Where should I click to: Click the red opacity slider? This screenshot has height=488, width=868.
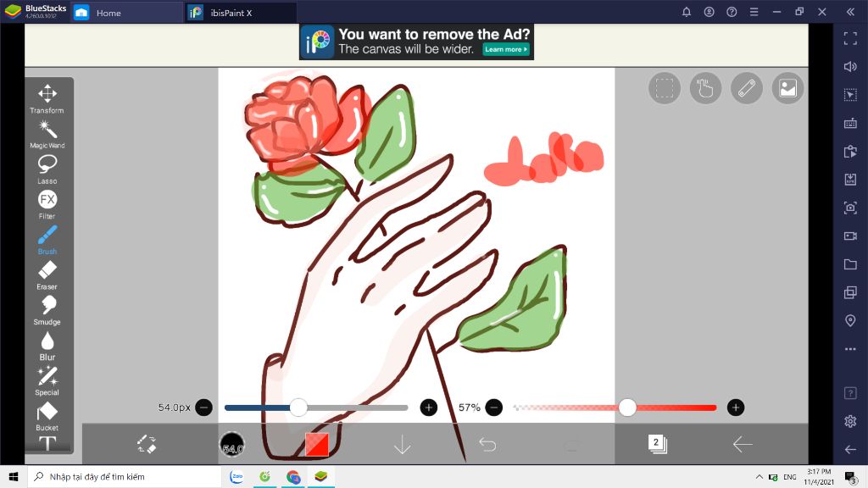(x=615, y=408)
